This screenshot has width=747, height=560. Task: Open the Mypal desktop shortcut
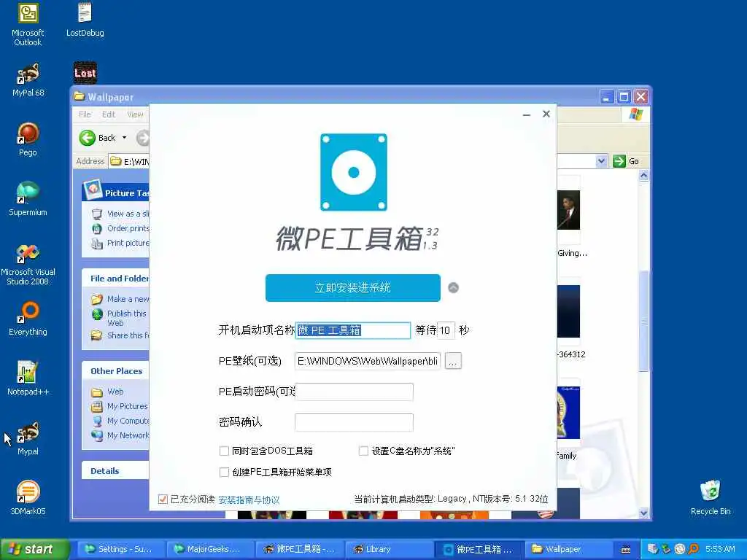point(28,438)
